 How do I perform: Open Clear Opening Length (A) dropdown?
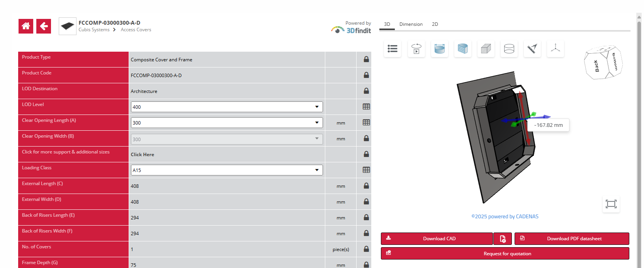(x=227, y=123)
